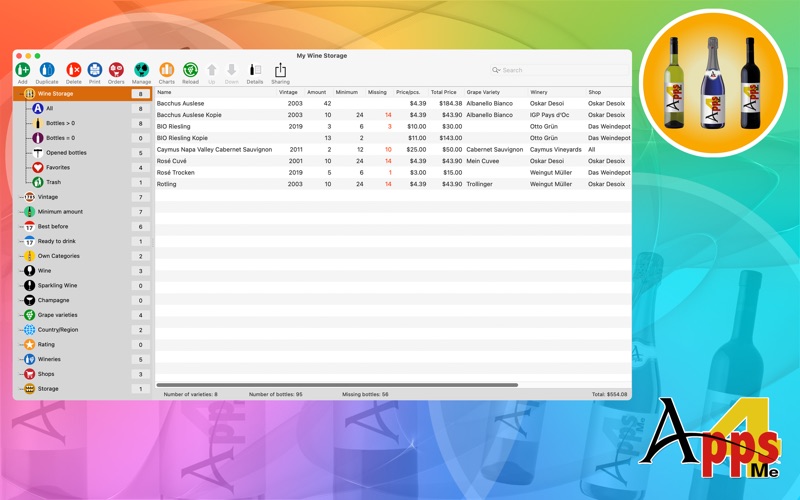Screen dimensions: 800x500
Task: Reload the wine list
Action: pyautogui.click(x=190, y=70)
